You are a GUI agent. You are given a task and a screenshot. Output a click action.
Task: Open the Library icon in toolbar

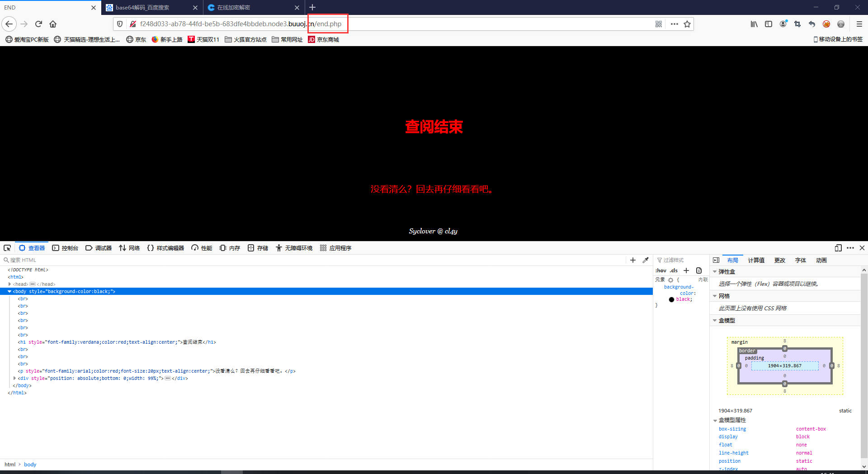click(754, 24)
